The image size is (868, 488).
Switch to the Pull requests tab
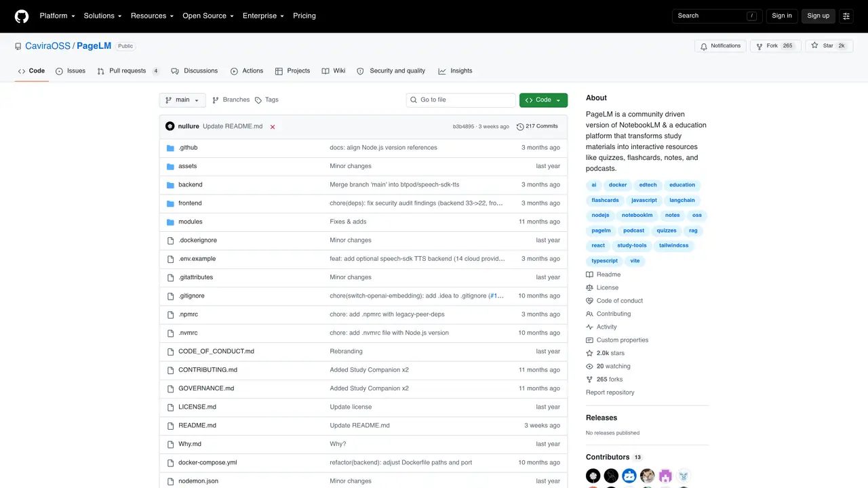coord(128,71)
